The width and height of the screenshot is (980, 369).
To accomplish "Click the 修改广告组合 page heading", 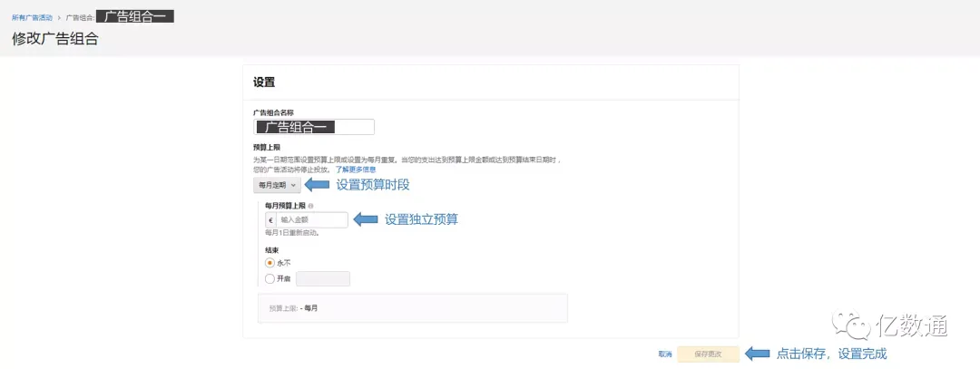I will pos(55,39).
